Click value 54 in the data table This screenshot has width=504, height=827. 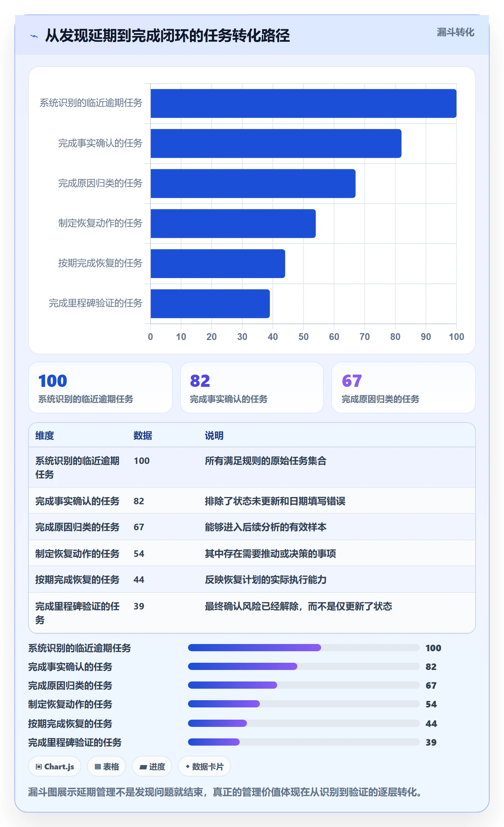coord(139,554)
